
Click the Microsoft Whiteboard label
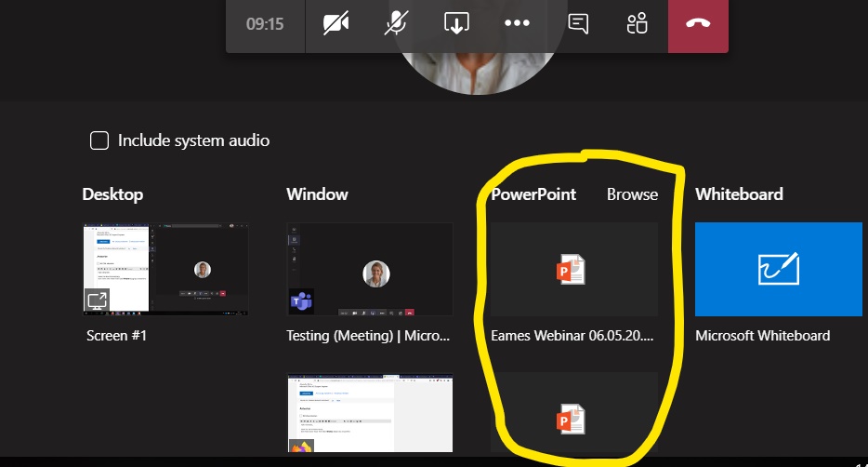[x=762, y=336]
